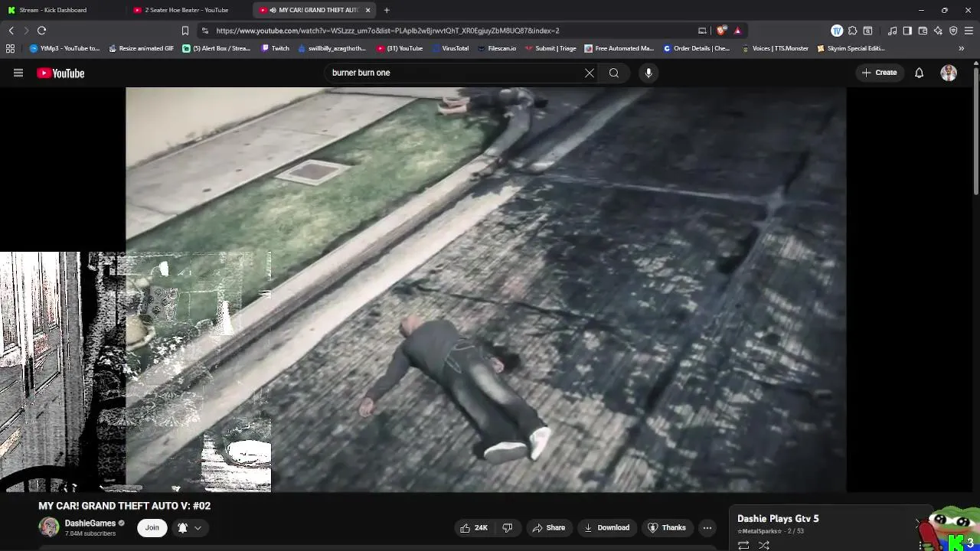Reload the page with the refresh icon
Image resolution: width=980 pixels, height=551 pixels.
42,31
